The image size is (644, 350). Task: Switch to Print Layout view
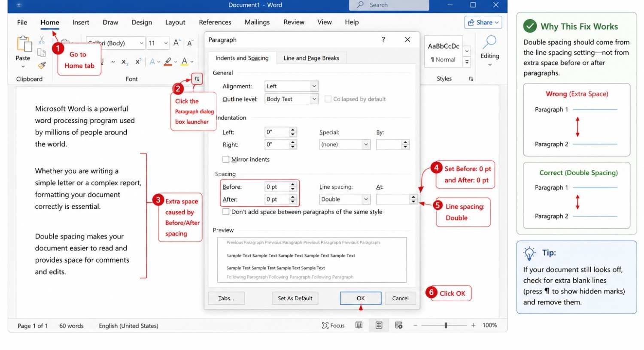(379, 326)
